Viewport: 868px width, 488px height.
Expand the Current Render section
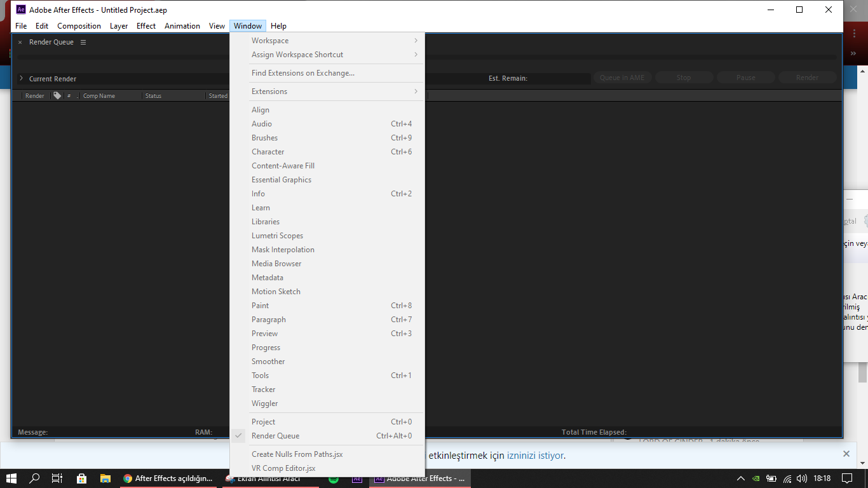pos(21,78)
